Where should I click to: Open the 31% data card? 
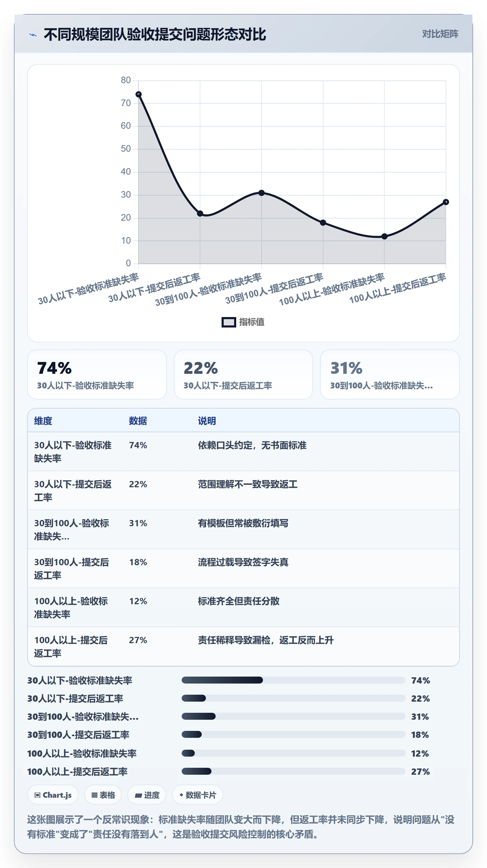[390, 374]
